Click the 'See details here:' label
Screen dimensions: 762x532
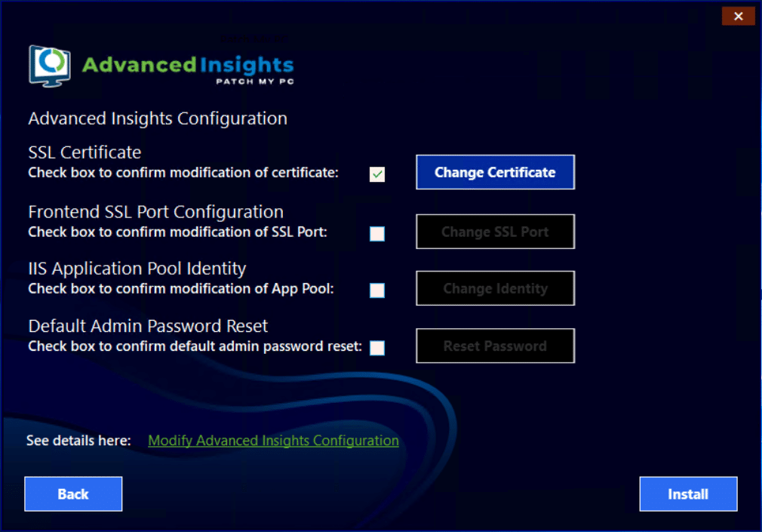(78, 441)
